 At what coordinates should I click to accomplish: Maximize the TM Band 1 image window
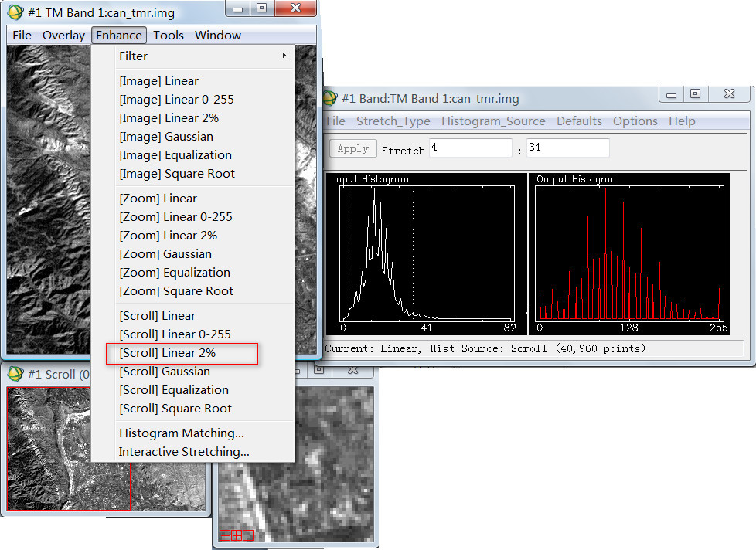pyautogui.click(x=262, y=8)
